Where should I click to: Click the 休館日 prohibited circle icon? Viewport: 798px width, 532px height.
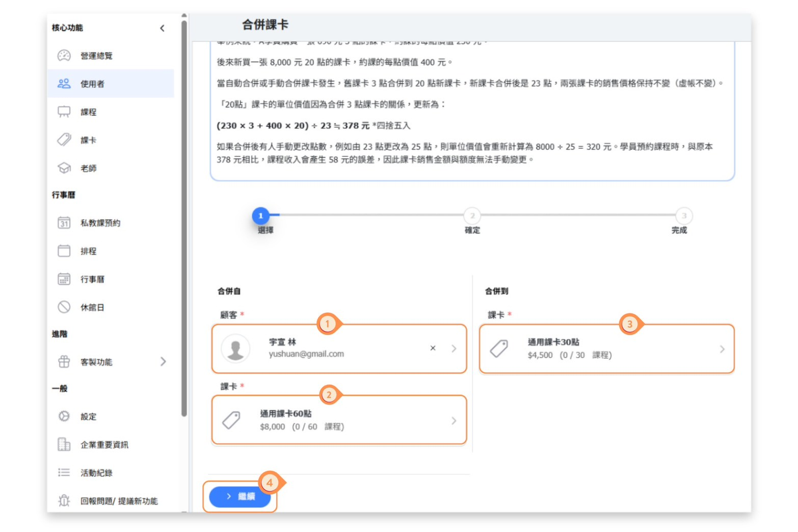64,307
